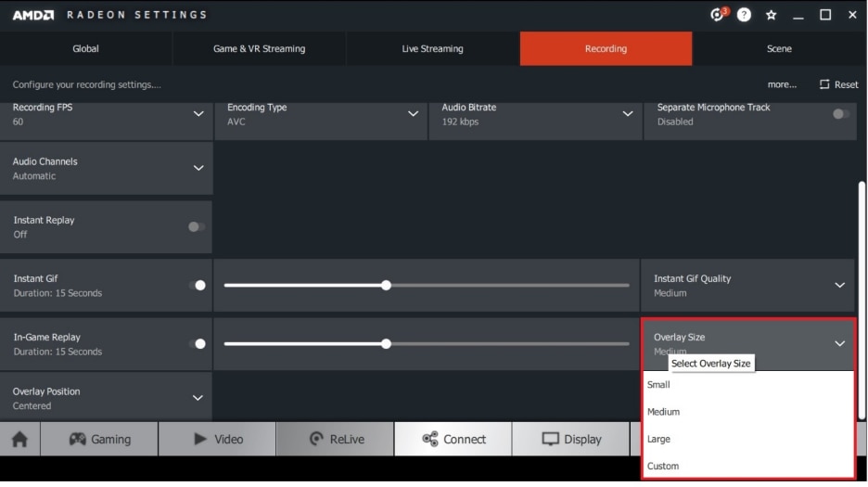The width and height of the screenshot is (868, 487).
Task: Click the vertical scrollbar on the right
Action: pos(862,301)
